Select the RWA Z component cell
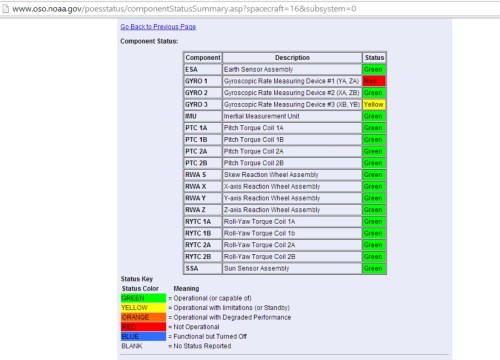 [x=203, y=210]
